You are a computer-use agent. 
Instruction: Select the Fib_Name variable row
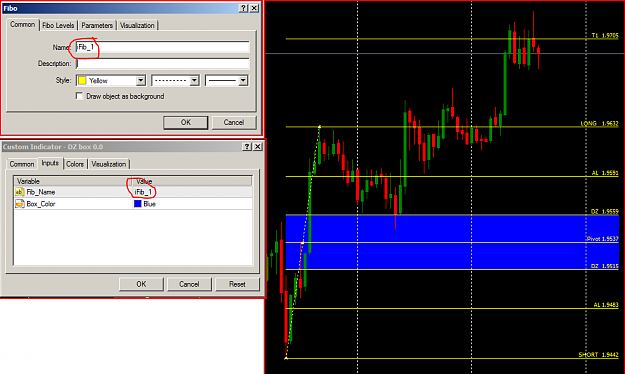point(134,192)
